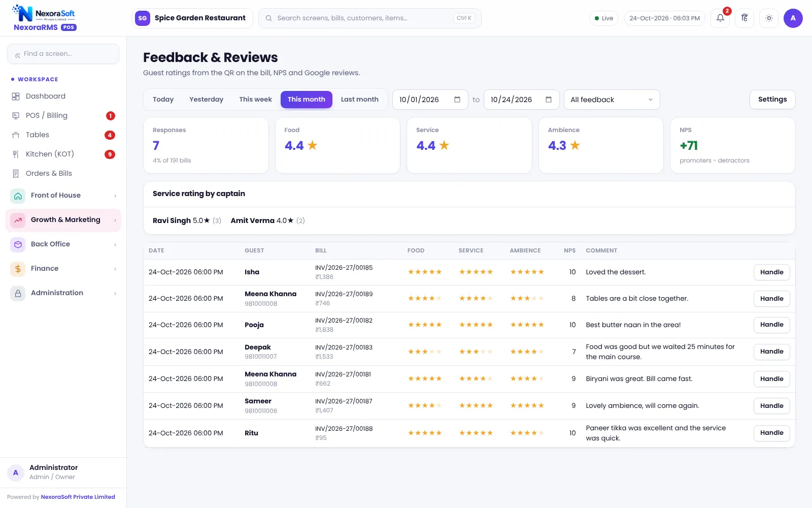812x508 pixels.
Task: Click the Find a screen input
Action: [63, 54]
